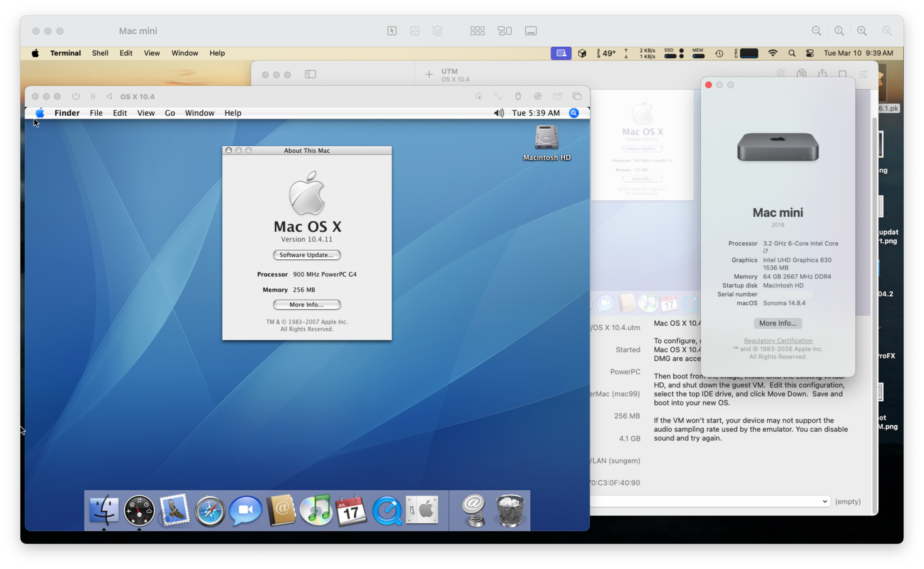Open the host Apple menu beside Terminal

tap(35, 53)
